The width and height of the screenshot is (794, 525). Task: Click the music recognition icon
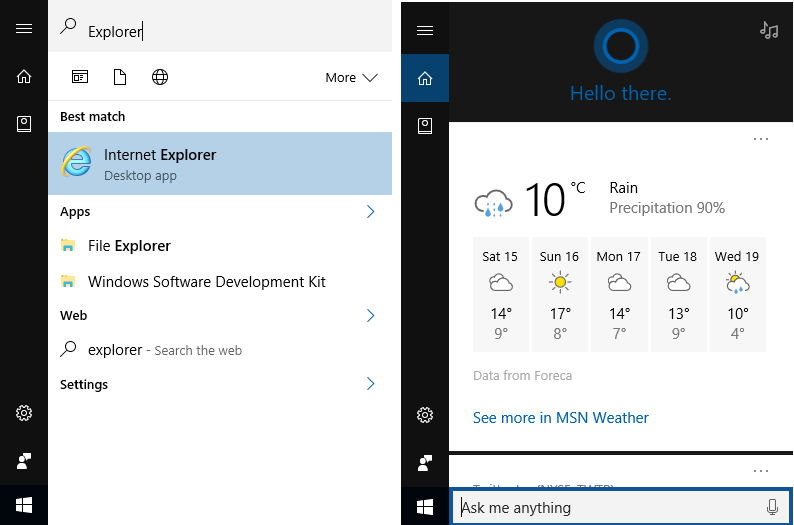769,30
